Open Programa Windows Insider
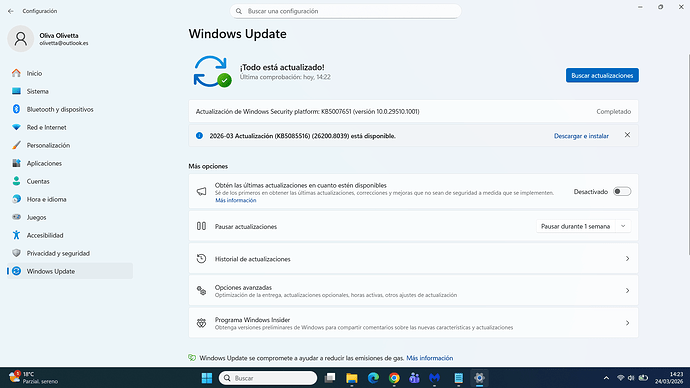Viewport: 690px width, 388px height. click(413, 323)
